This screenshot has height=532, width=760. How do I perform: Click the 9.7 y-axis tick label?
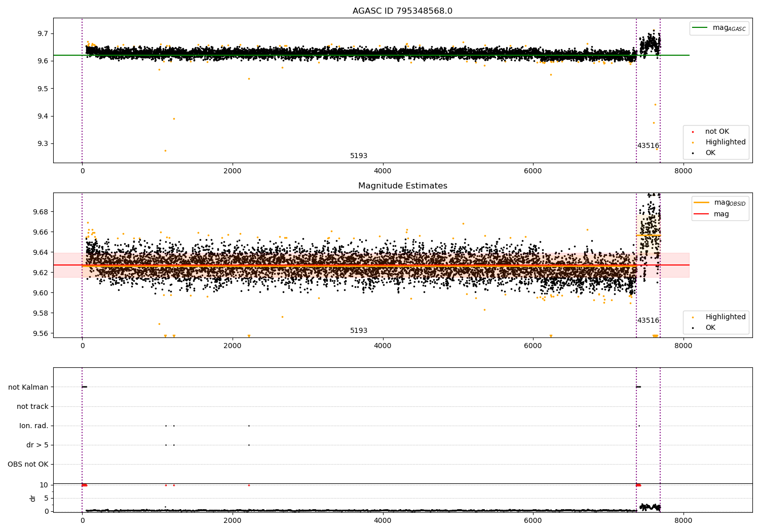pyautogui.click(x=43, y=33)
